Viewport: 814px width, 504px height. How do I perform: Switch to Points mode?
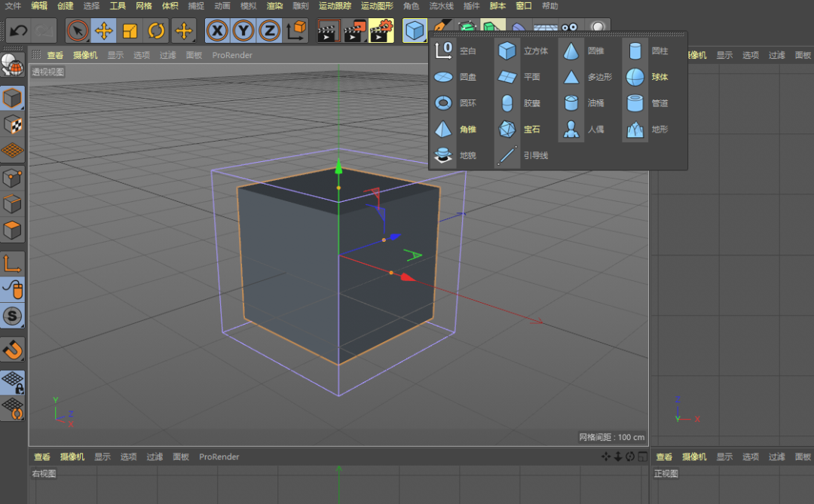13,178
